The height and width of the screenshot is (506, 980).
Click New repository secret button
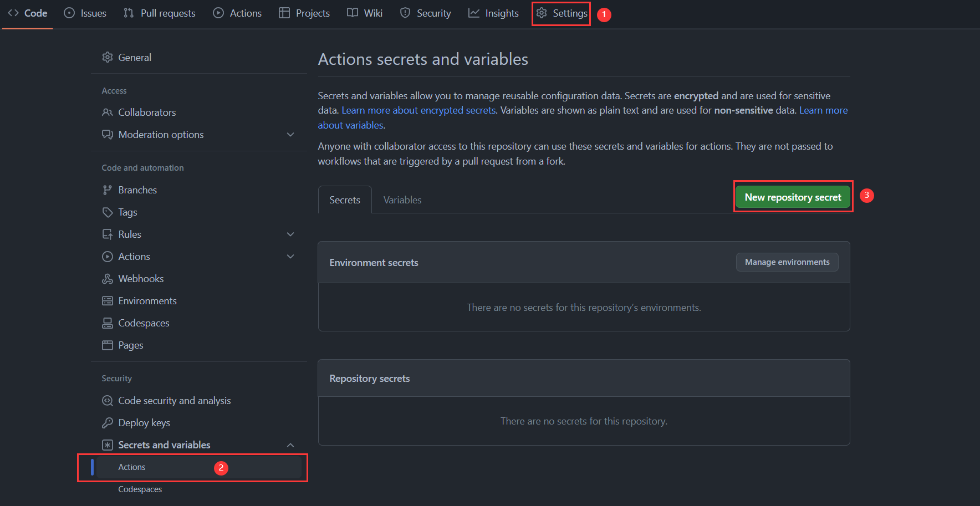tap(793, 197)
